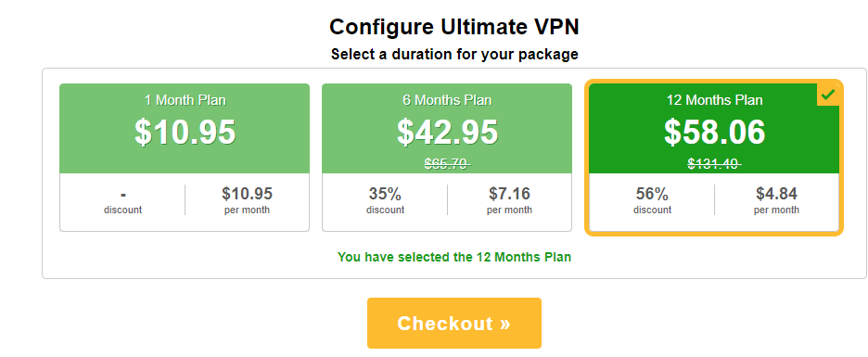Select the 6 Months Plan card
Viewport: 868px width, 357px height.
(447, 158)
